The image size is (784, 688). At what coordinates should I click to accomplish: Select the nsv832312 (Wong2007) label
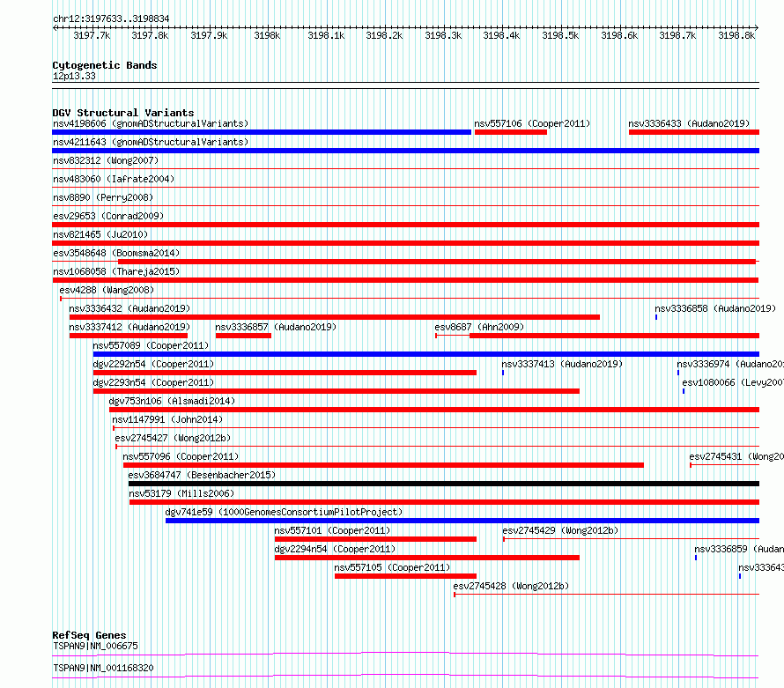(106, 160)
